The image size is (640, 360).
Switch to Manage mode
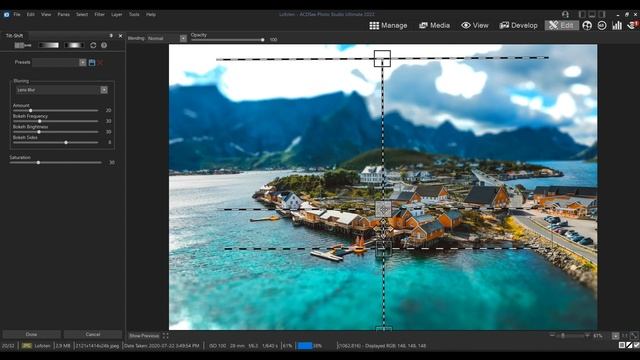click(x=388, y=25)
